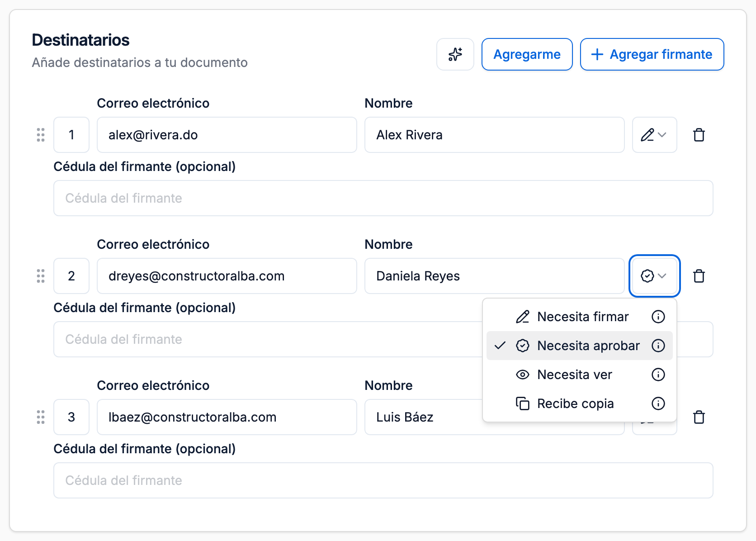Click email field containing lbaez@constructoralba.com

pos(227,417)
